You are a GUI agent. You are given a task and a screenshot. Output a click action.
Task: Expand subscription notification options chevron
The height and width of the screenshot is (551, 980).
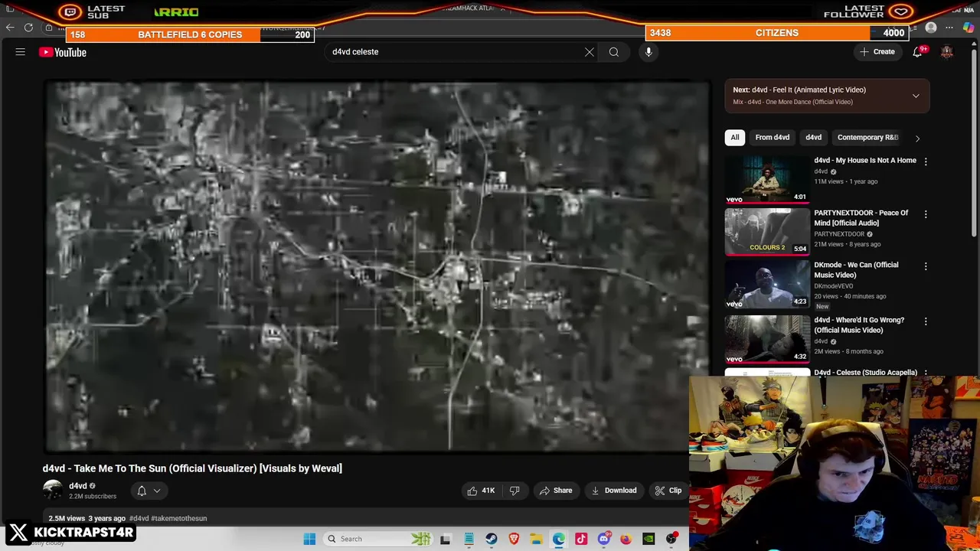click(157, 491)
